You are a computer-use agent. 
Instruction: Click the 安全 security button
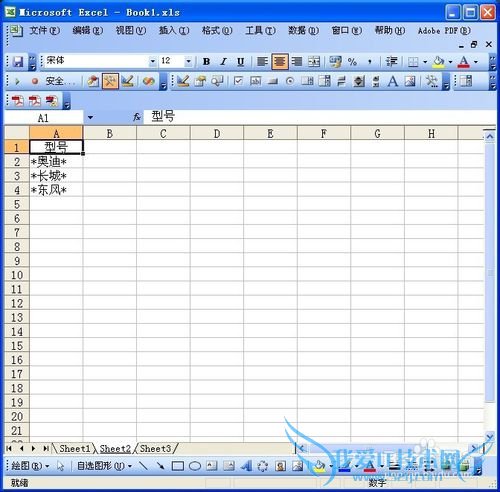pos(60,81)
